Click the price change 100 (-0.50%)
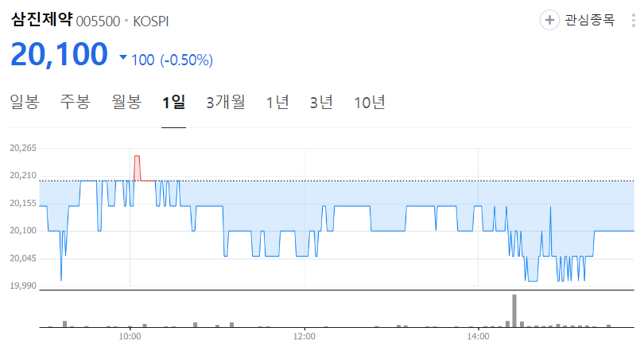This screenshot has height=343, width=644. pyautogui.click(x=172, y=60)
